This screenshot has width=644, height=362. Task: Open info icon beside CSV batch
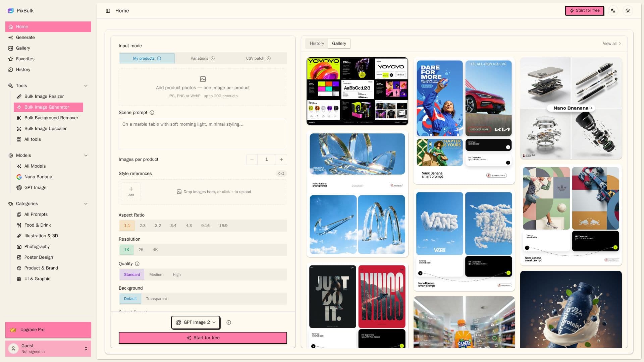(269, 58)
